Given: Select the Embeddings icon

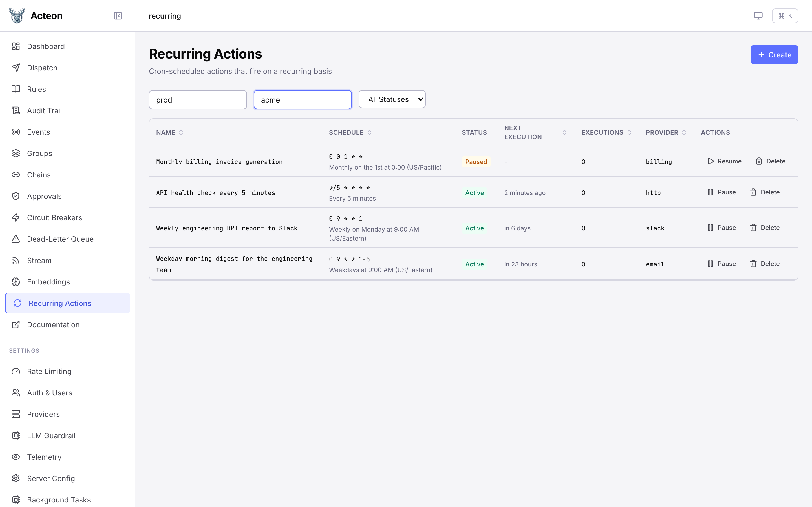Looking at the screenshot, I should [16, 282].
